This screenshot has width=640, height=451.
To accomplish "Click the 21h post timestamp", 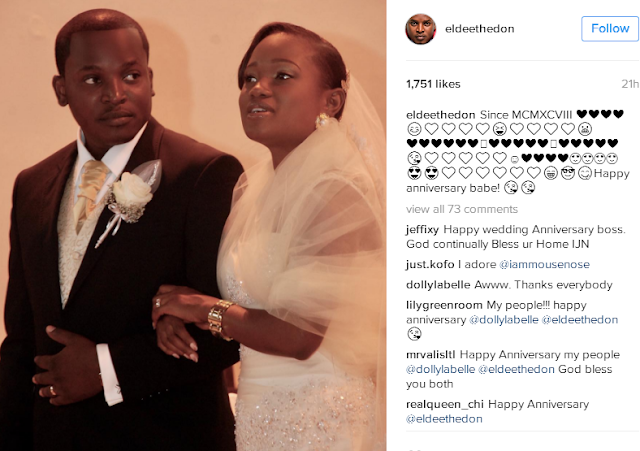I will (x=630, y=84).
